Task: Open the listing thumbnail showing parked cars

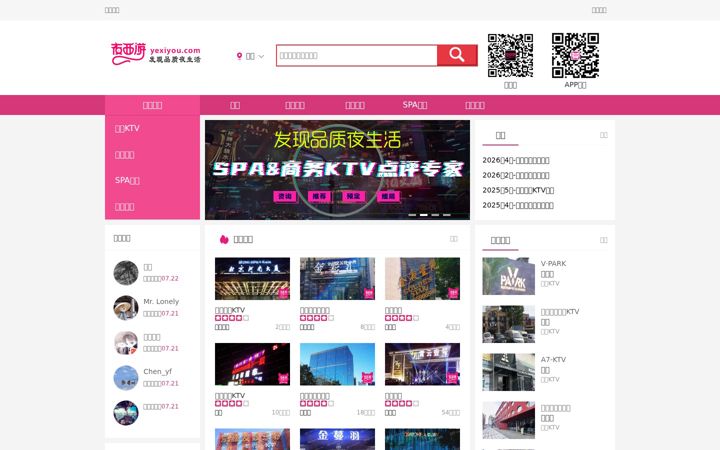Action: (508, 324)
